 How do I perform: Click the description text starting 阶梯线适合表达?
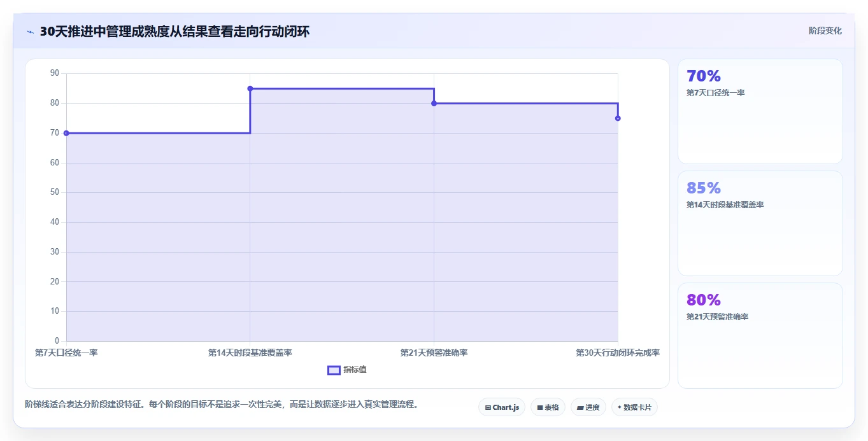click(222, 405)
